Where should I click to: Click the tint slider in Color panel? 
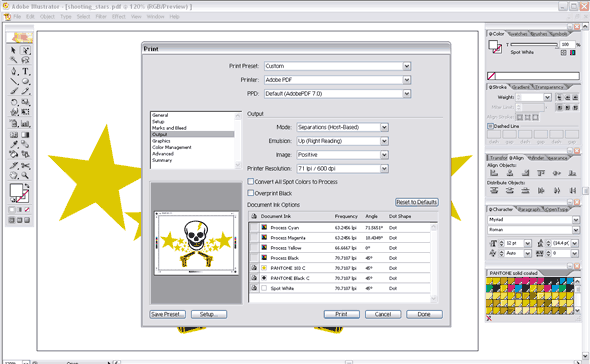(534, 44)
